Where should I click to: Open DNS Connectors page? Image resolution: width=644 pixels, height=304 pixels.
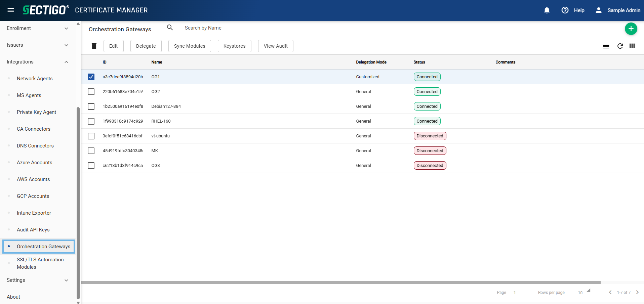35,146
